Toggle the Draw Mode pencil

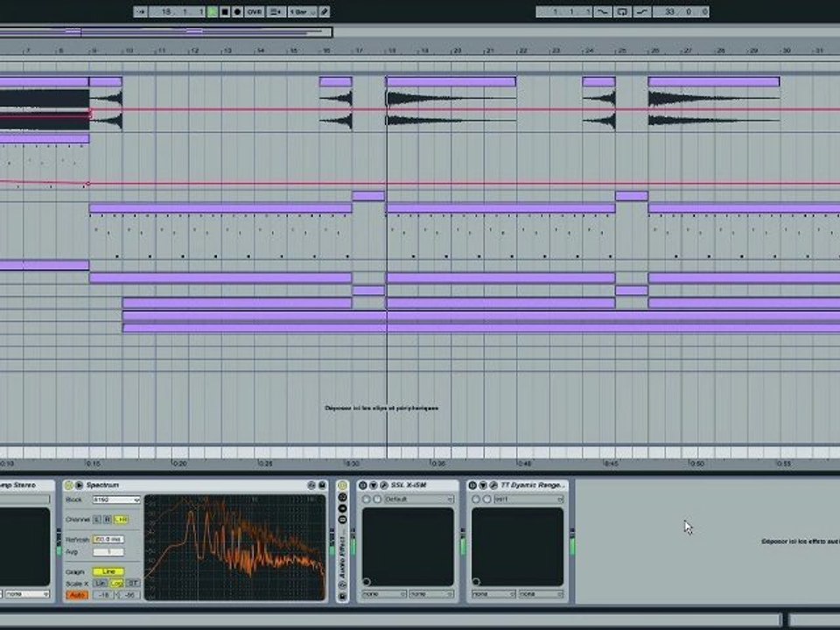[325, 11]
